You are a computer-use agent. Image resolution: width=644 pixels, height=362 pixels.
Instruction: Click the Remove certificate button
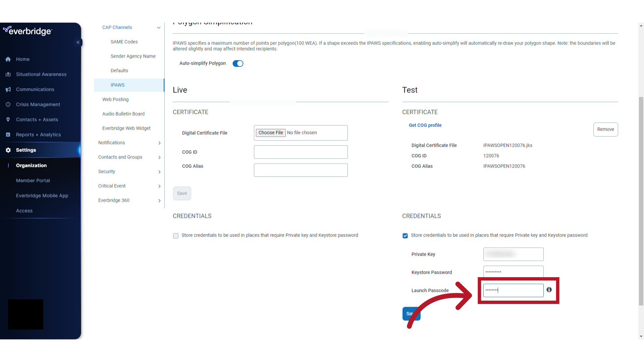pos(605,129)
